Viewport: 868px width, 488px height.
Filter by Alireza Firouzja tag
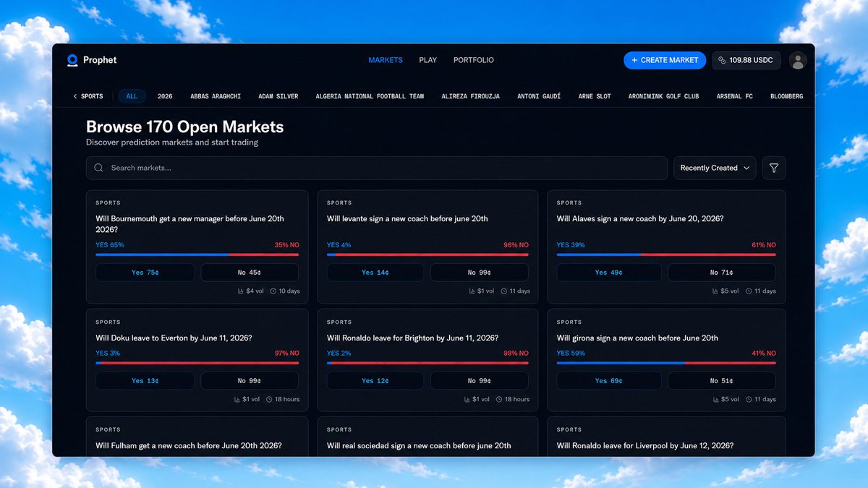click(471, 96)
